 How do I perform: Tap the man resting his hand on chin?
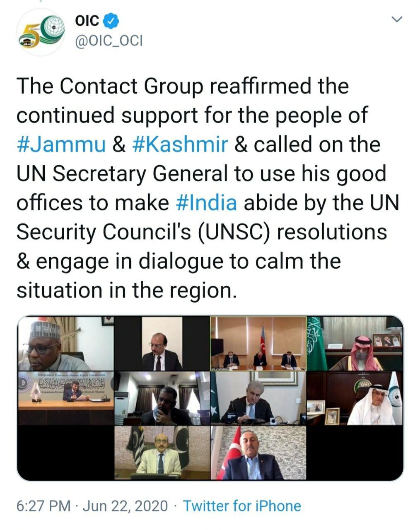(162, 398)
